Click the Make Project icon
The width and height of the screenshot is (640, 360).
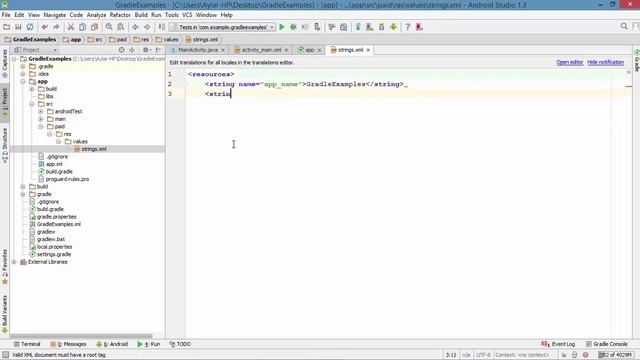(x=162, y=27)
